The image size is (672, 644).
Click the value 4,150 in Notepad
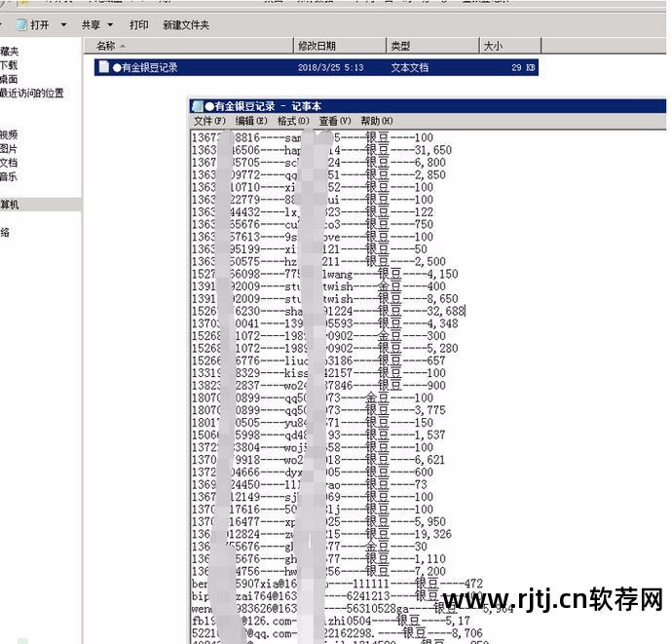(442, 274)
